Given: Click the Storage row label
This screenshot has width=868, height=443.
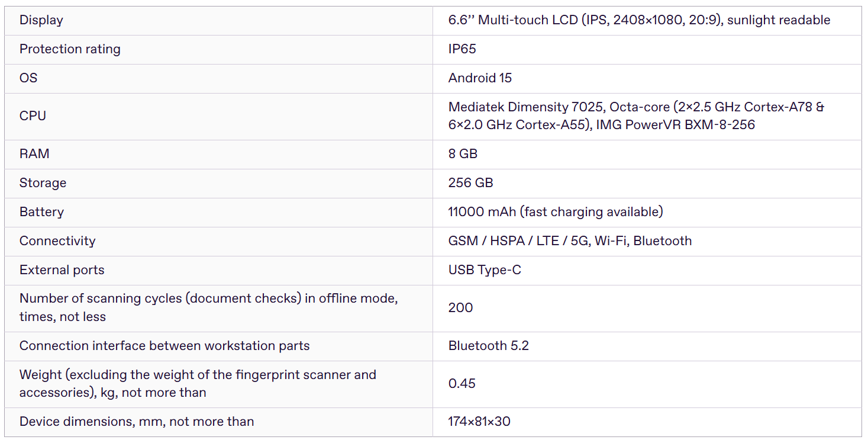Looking at the screenshot, I should (43, 183).
